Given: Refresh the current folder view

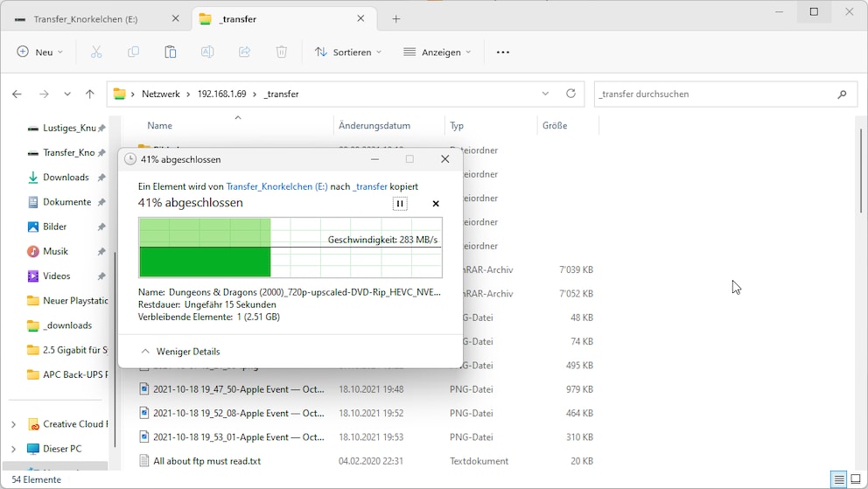Looking at the screenshot, I should click(570, 94).
